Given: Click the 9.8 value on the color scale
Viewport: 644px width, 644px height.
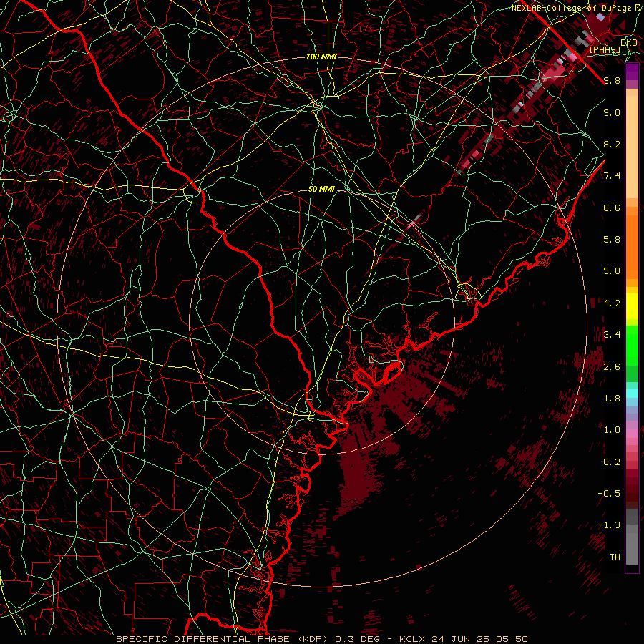Looking at the screenshot, I should (612, 80).
